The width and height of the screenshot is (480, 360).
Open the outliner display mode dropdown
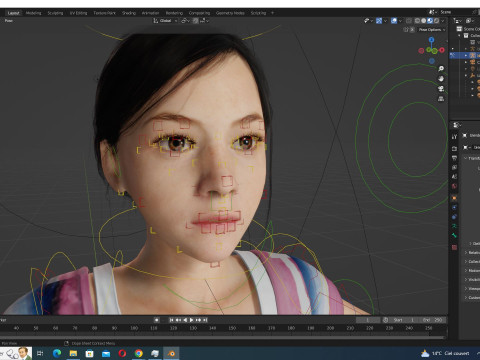click(x=470, y=21)
